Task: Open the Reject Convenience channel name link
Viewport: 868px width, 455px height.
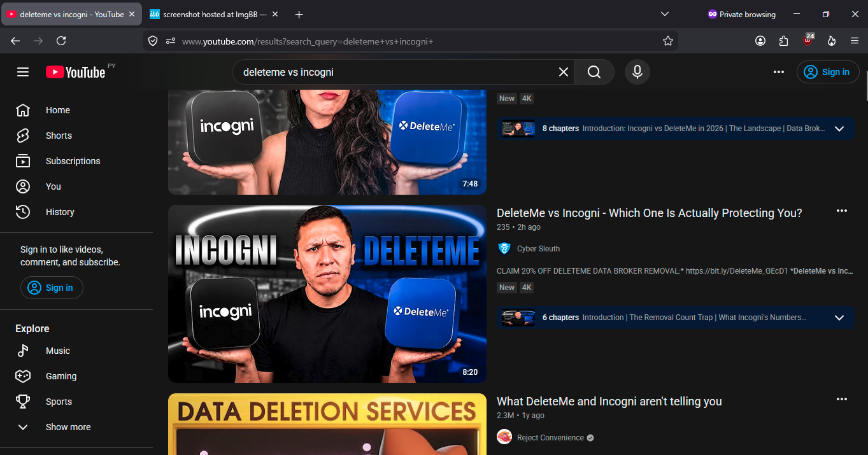Action: tap(550, 438)
